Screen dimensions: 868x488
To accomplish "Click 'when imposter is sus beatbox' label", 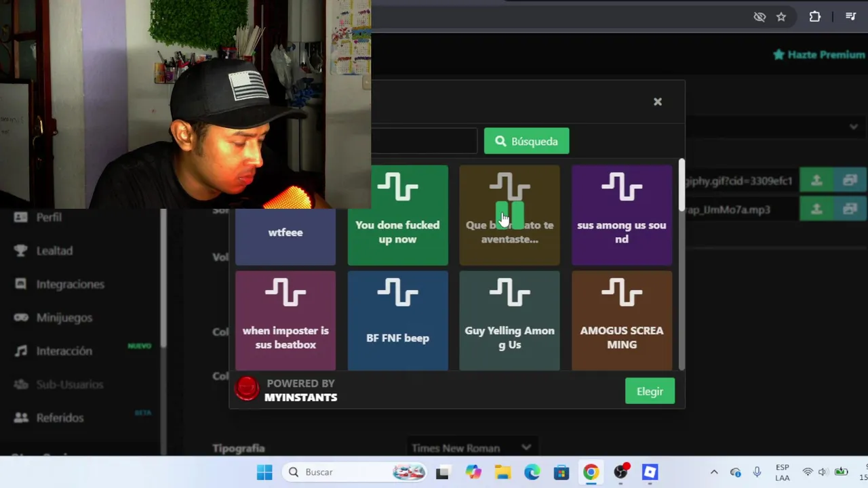I will coord(285,338).
